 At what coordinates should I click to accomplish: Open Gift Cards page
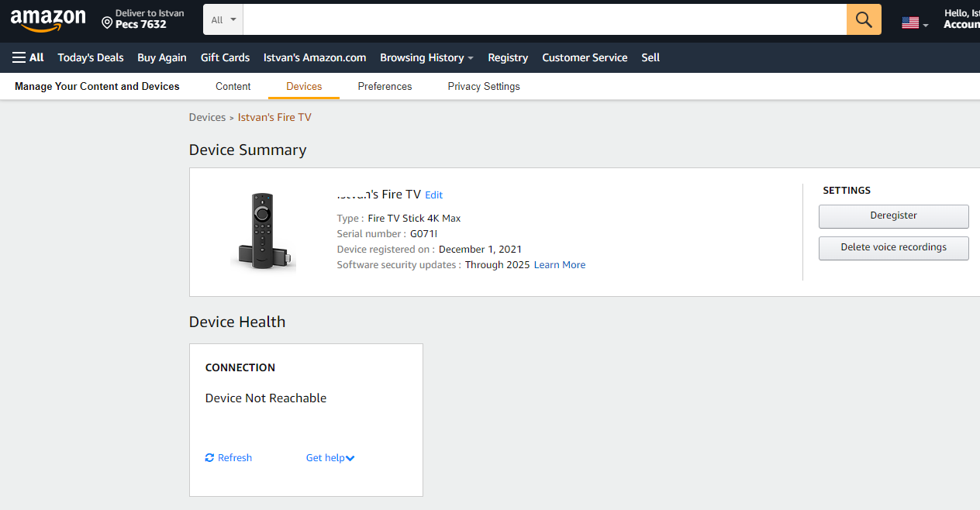point(225,57)
